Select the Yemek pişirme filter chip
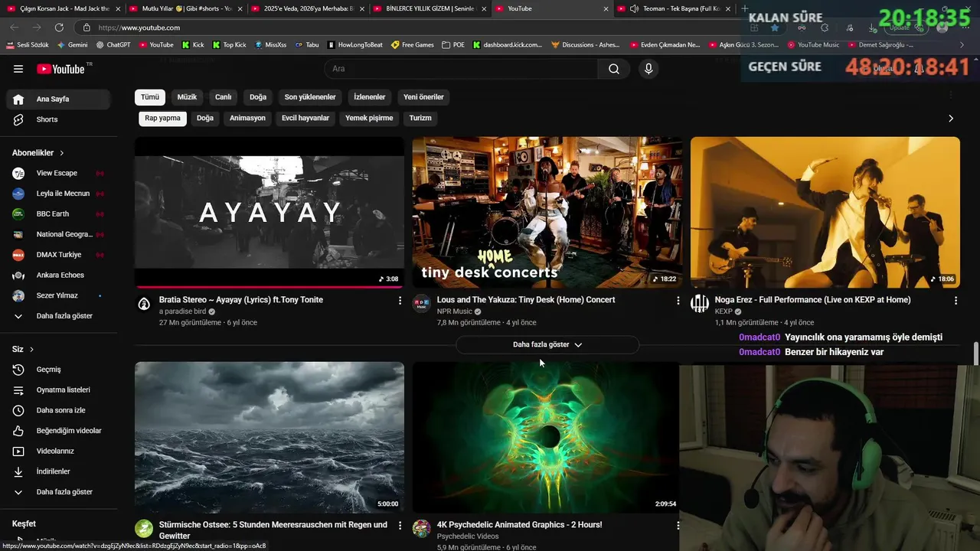The width and height of the screenshot is (980, 551). click(369, 119)
